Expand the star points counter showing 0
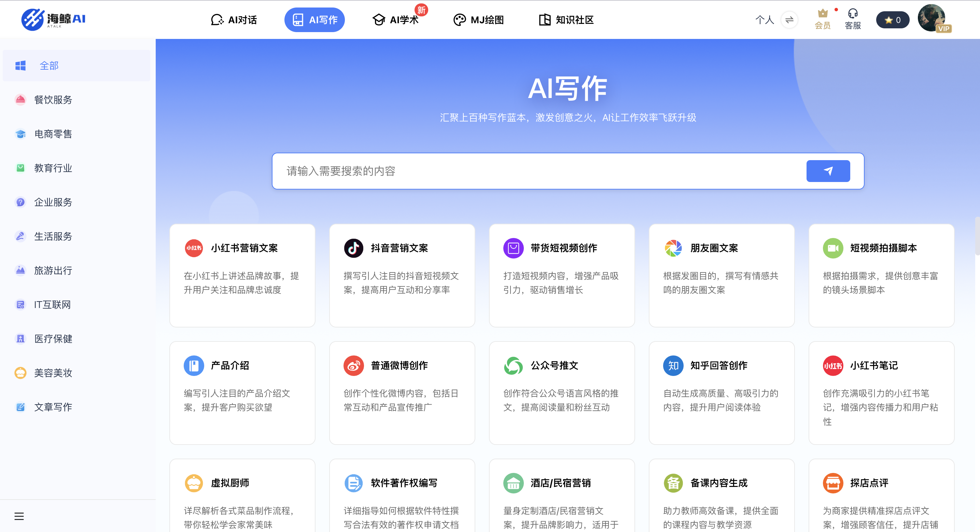This screenshot has height=532, width=980. (893, 20)
